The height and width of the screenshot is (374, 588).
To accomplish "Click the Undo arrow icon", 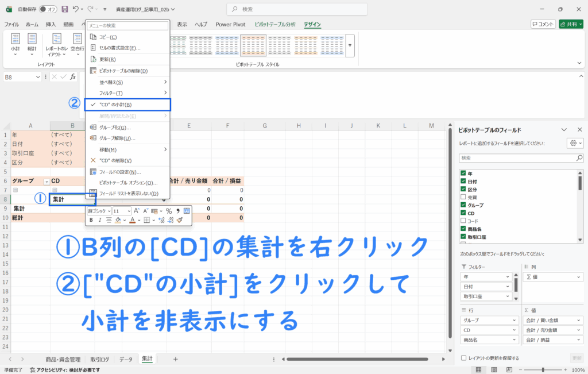I will 76,10.
